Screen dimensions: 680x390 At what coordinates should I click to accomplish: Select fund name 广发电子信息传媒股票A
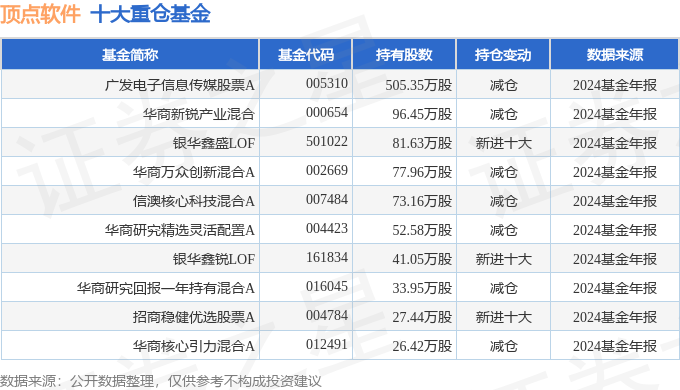[180, 85]
